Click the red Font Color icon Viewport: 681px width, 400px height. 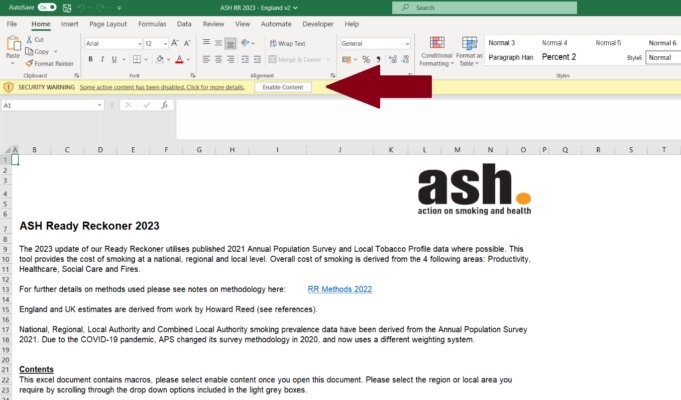tap(179, 59)
